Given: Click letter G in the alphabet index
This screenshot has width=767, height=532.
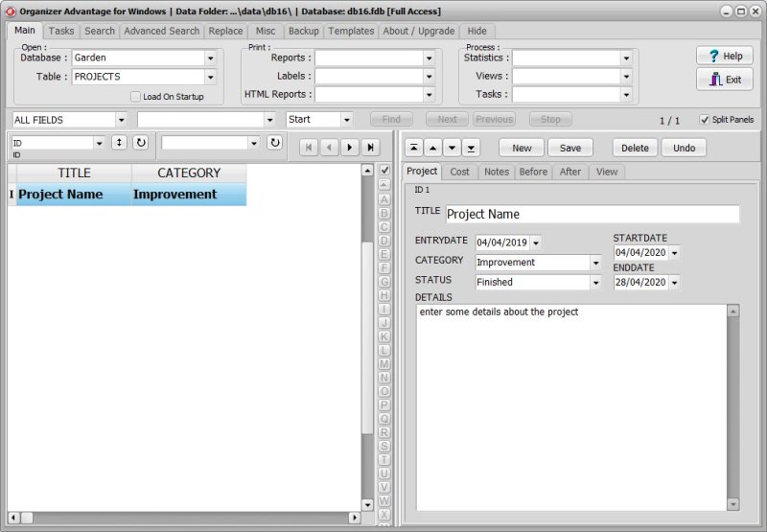Looking at the screenshot, I should click(384, 282).
